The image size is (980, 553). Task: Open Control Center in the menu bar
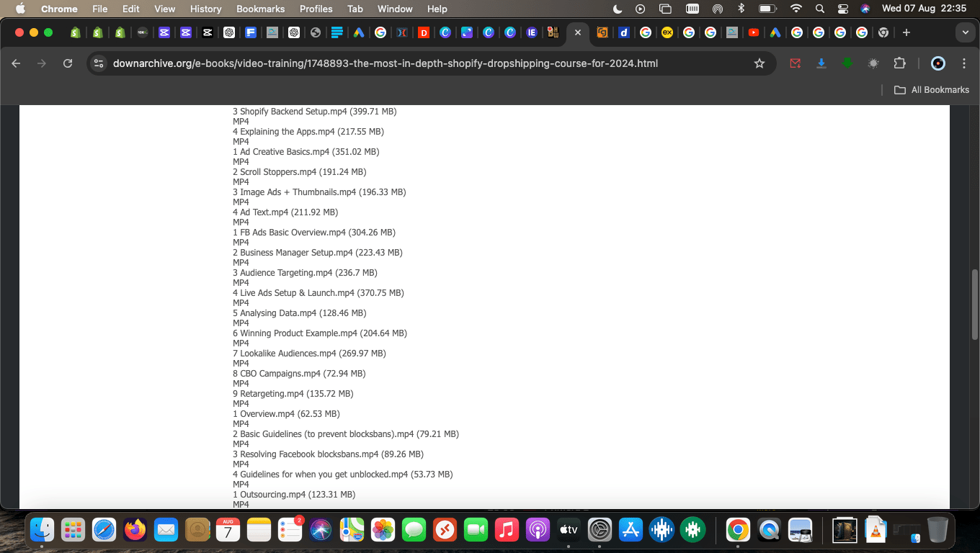843,9
